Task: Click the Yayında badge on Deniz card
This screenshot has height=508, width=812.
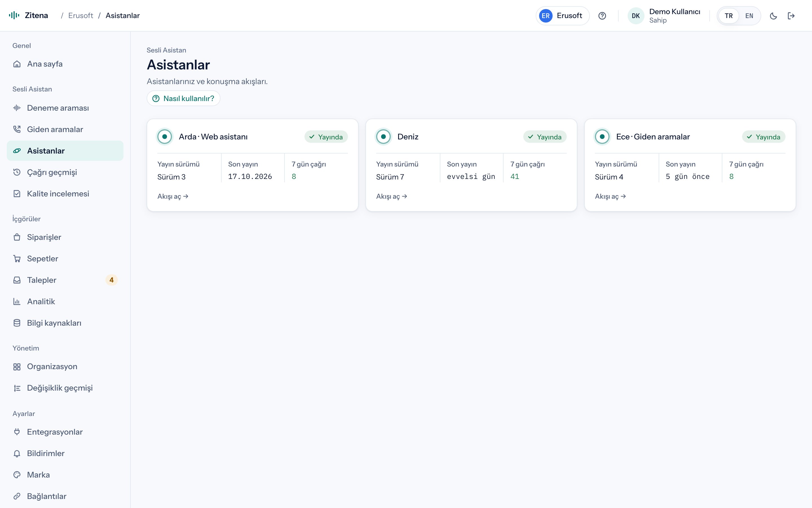Action: coord(545,137)
